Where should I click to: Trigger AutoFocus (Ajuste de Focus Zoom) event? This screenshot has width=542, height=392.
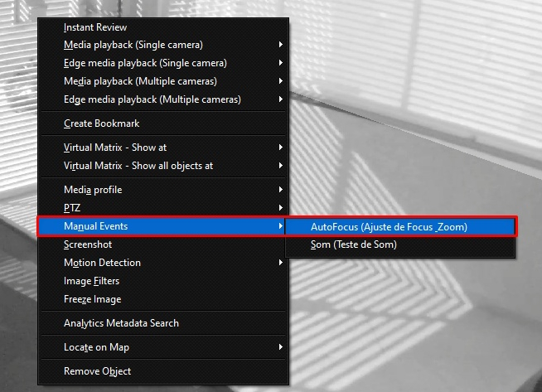[x=400, y=227]
